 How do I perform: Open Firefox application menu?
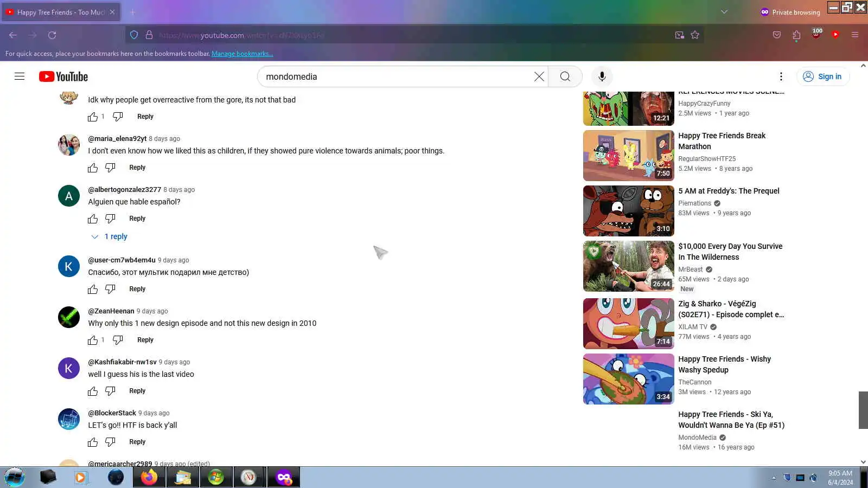[855, 35]
